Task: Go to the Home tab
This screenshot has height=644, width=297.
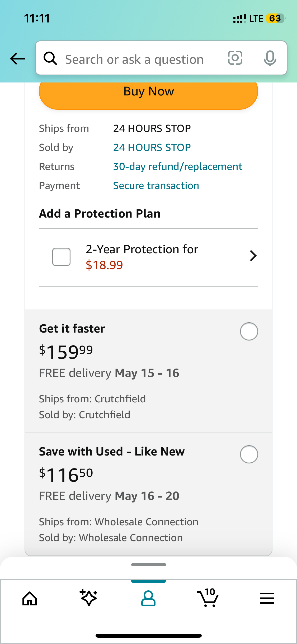Action: pyautogui.click(x=30, y=599)
